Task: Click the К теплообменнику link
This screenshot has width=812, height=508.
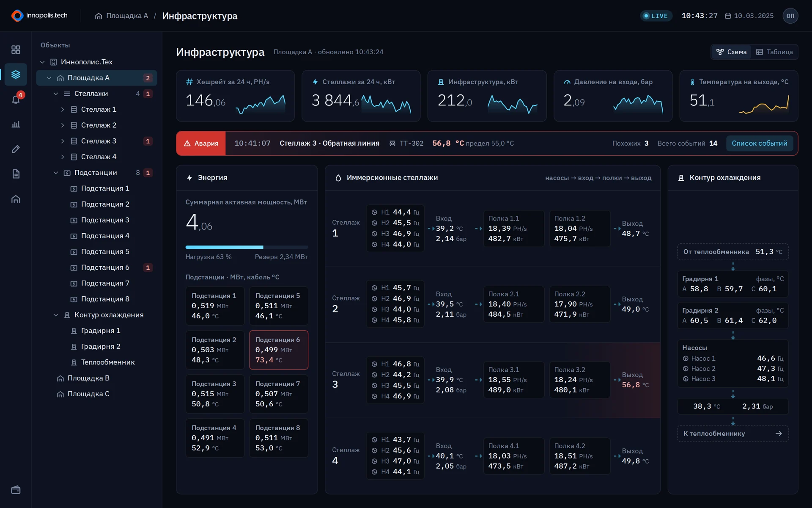Action: point(732,433)
